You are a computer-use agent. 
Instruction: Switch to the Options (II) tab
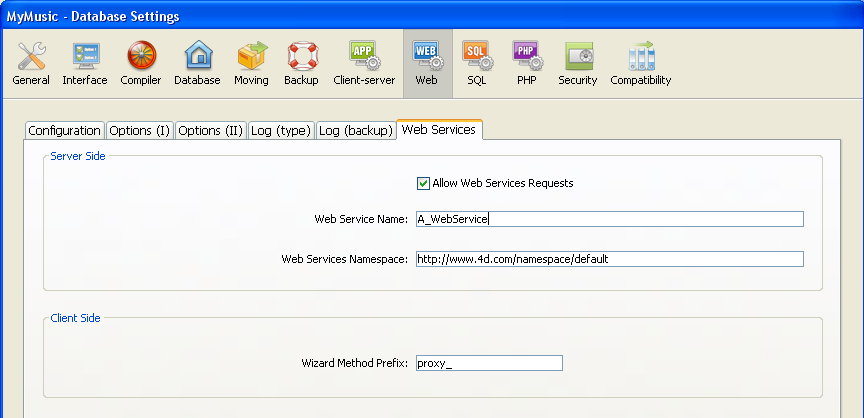pos(210,131)
